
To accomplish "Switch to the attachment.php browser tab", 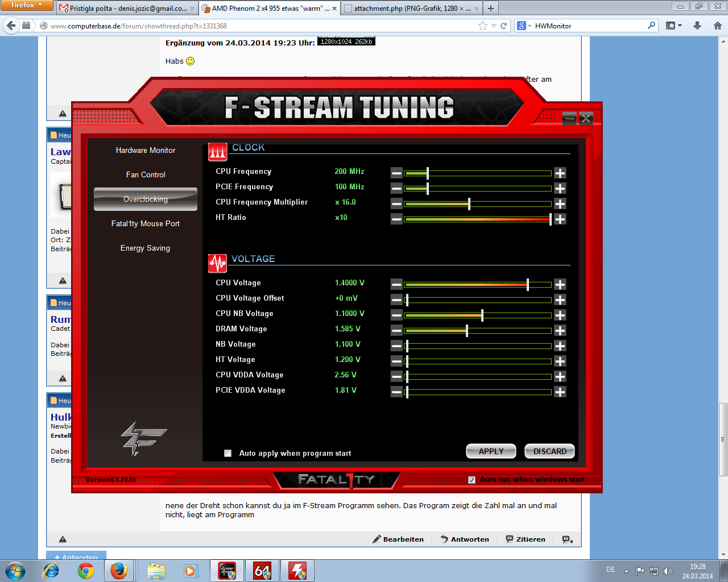I will [x=411, y=9].
